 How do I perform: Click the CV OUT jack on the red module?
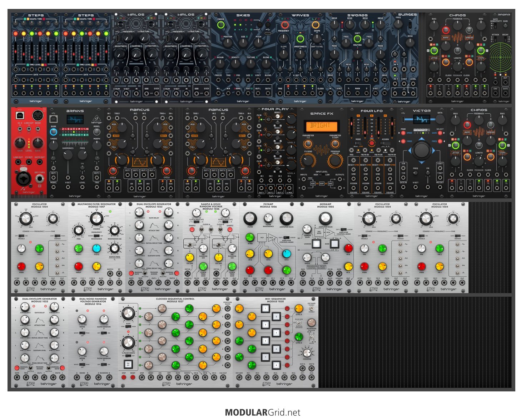pos(29,162)
